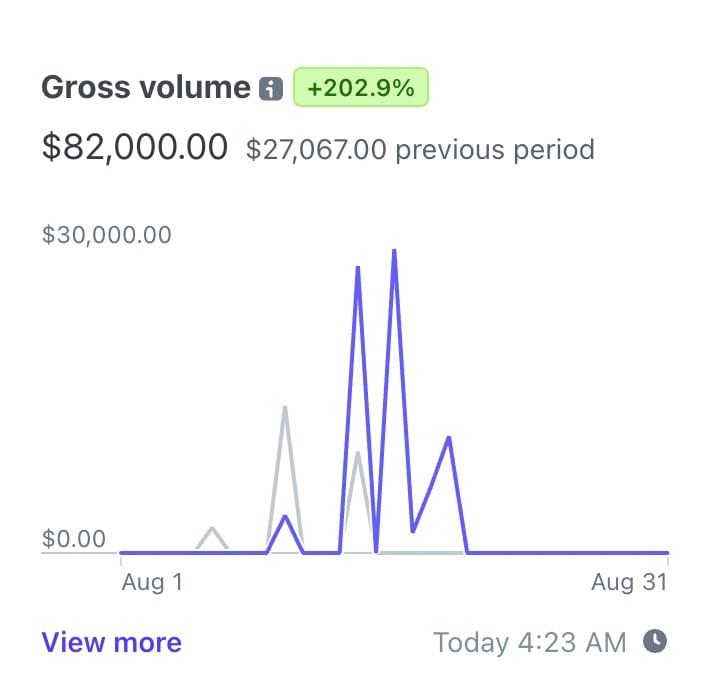
Task: Click the smallest purple peak on the chart
Action: tap(286, 517)
